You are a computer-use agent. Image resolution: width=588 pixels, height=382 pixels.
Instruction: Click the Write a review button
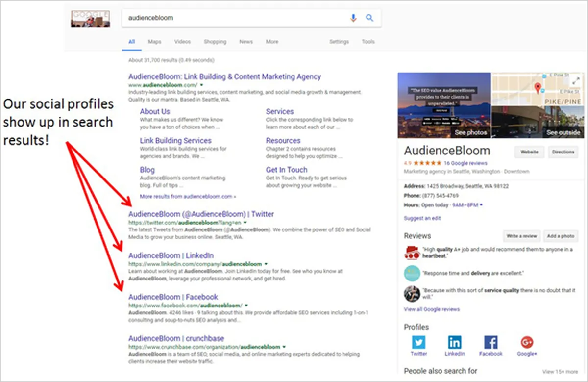(521, 236)
